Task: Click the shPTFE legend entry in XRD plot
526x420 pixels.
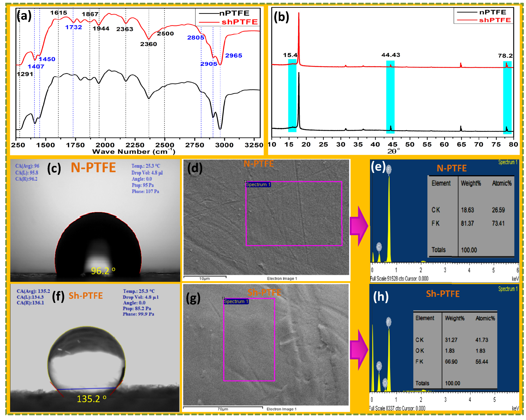Action: coord(495,20)
